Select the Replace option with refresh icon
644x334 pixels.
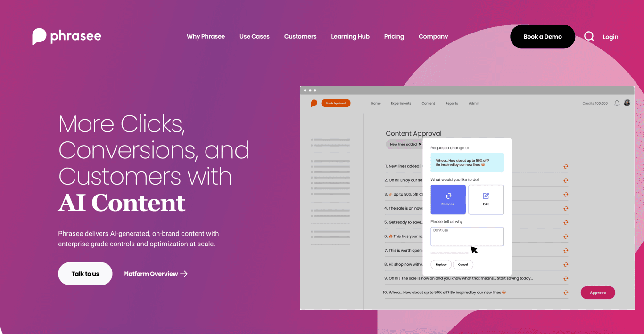(448, 199)
